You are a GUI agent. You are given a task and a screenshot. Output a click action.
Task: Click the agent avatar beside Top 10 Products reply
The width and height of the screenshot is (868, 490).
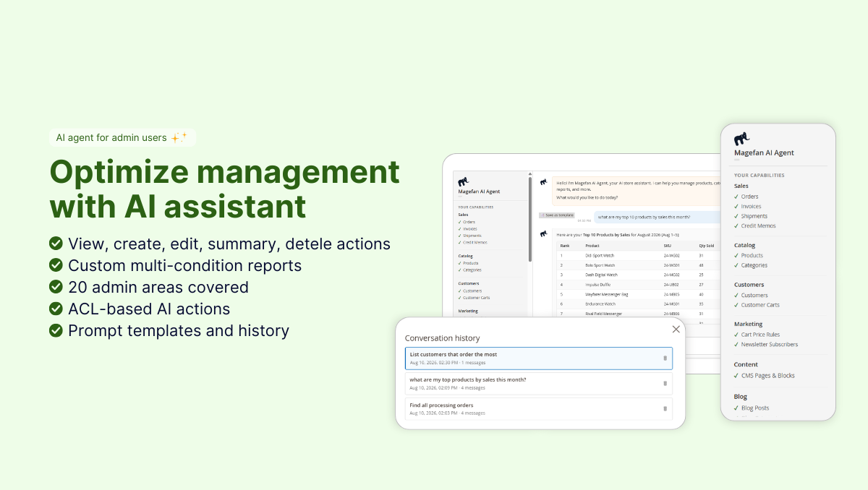543,233
